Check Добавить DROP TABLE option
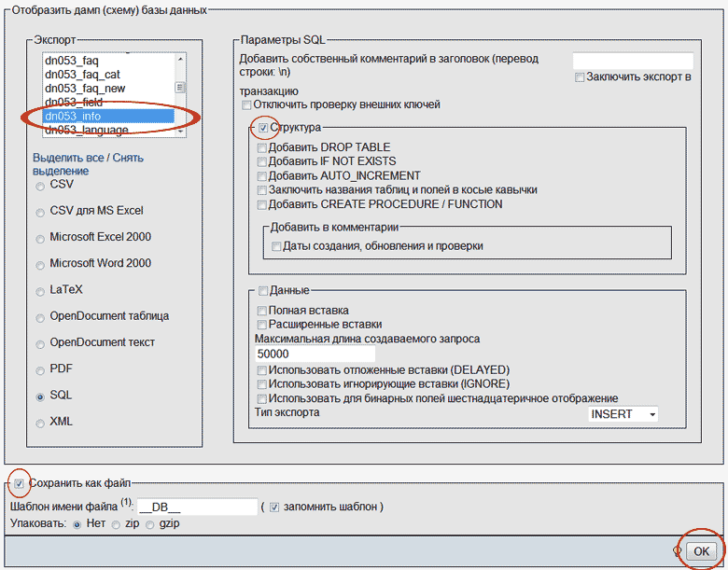 [x=261, y=148]
